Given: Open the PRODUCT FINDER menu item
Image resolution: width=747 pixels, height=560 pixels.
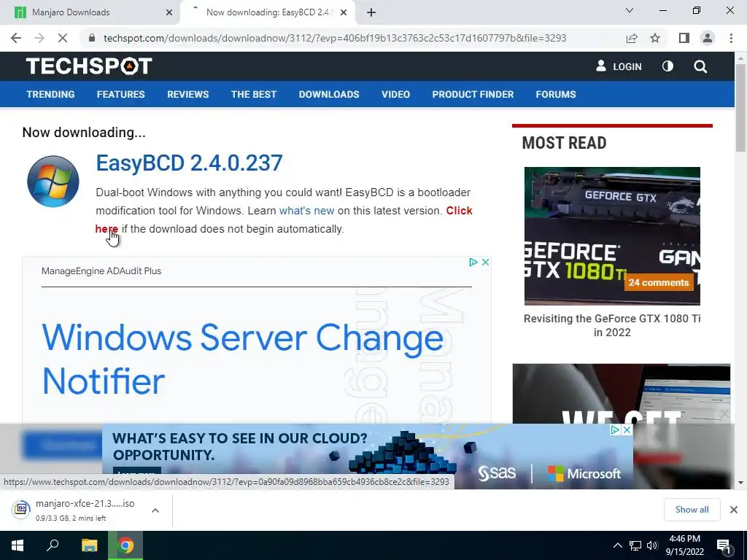Looking at the screenshot, I should point(473,94).
